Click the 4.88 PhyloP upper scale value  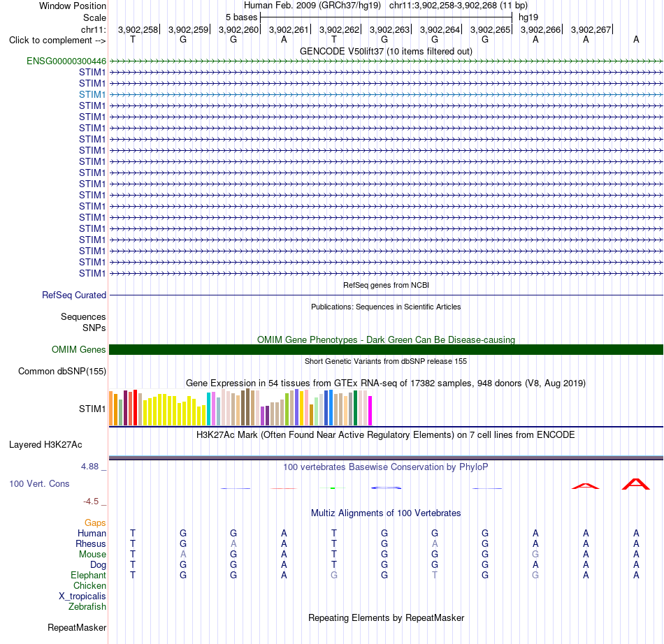(x=89, y=467)
